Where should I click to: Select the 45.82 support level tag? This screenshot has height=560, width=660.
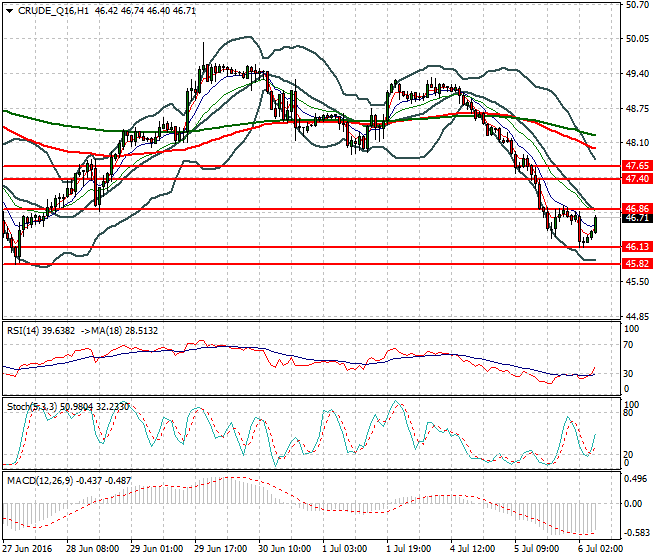point(637,264)
